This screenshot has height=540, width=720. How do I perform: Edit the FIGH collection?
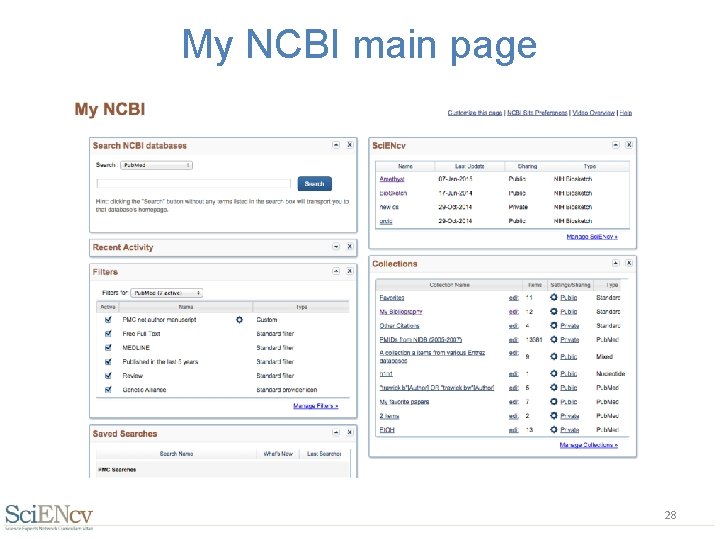(x=514, y=430)
